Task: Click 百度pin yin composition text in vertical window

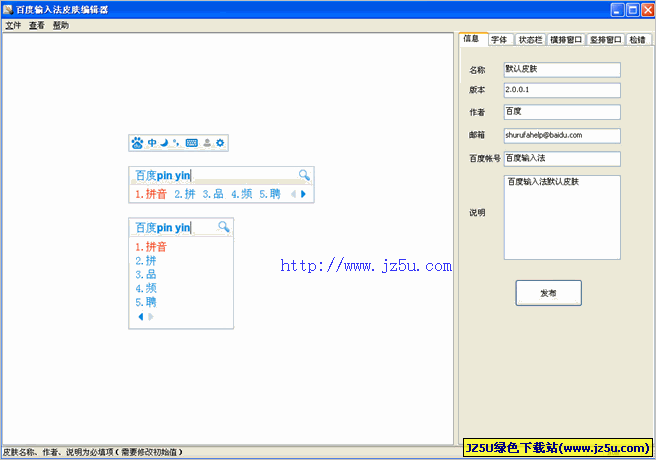Action: pos(163,227)
